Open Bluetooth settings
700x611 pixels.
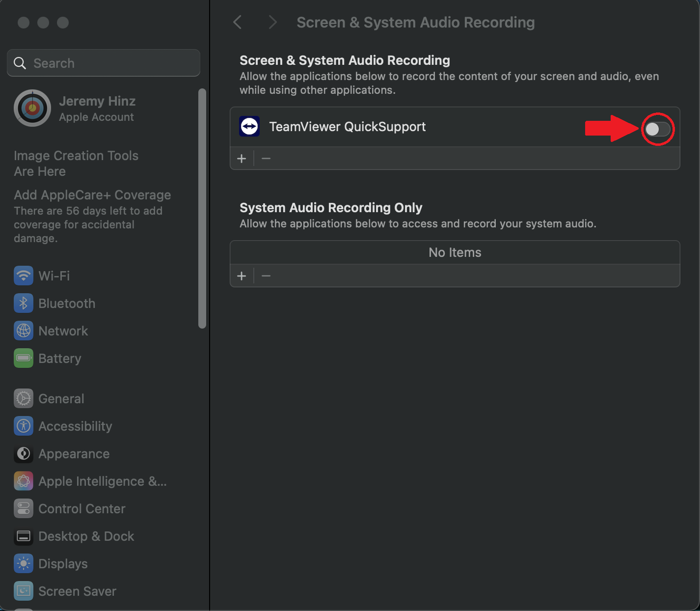pos(67,303)
